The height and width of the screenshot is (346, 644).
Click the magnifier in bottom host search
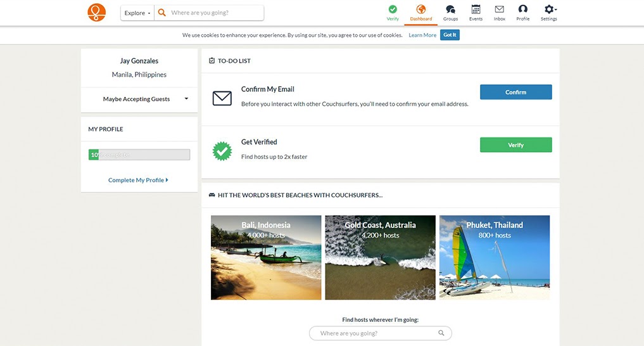pos(441,333)
